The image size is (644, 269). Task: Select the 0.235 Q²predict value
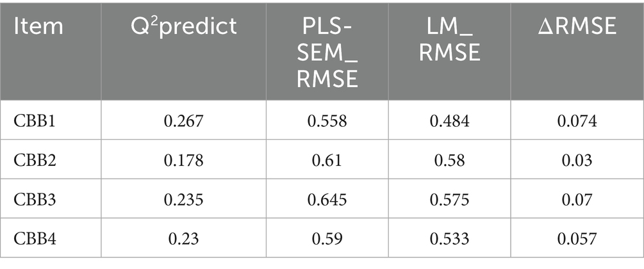(184, 199)
